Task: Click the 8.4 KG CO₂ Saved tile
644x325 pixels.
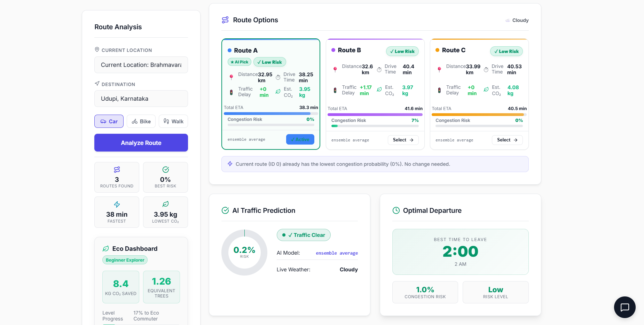Action: 121,287
